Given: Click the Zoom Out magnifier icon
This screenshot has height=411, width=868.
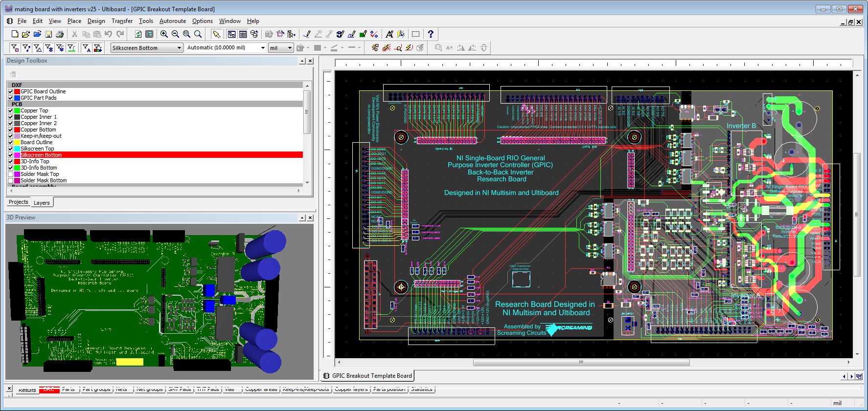Looking at the screenshot, I should coord(175,34).
